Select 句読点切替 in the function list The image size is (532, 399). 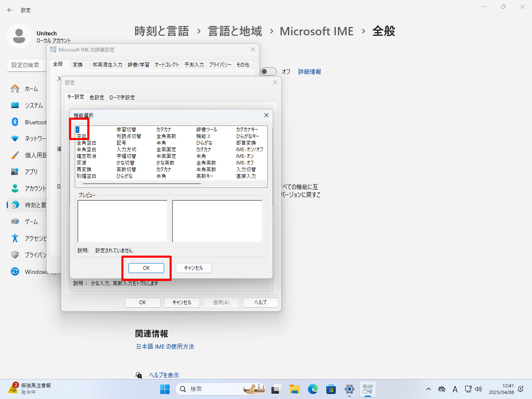click(129, 136)
